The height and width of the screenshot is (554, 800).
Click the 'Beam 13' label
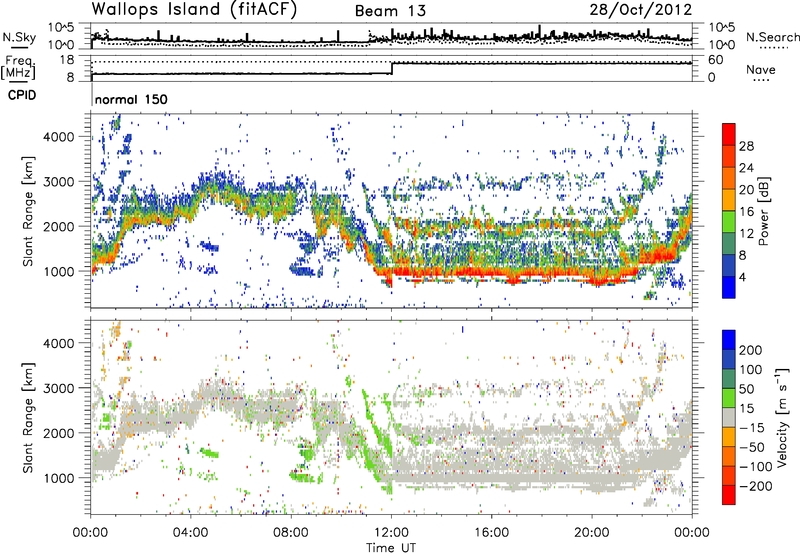(x=390, y=11)
